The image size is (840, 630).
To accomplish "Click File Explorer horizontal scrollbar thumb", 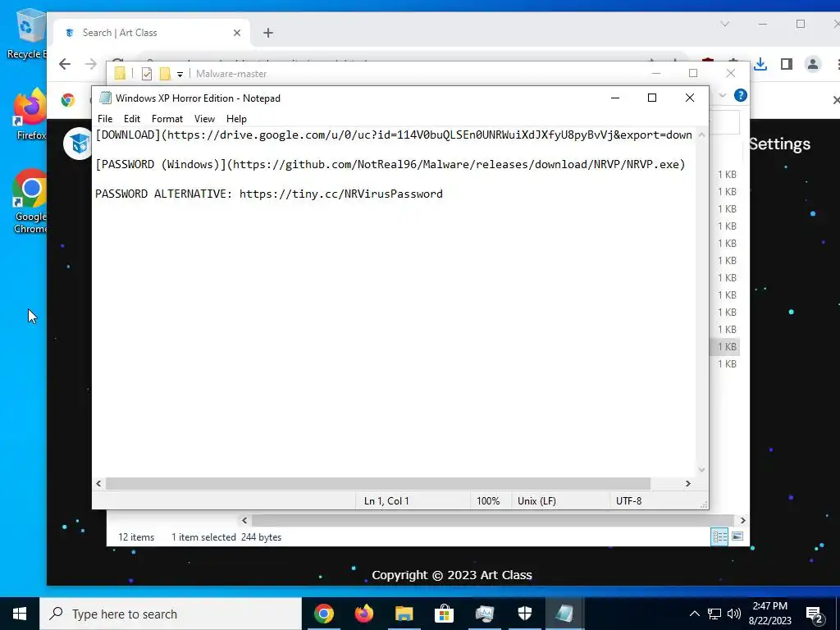I will coord(492,520).
